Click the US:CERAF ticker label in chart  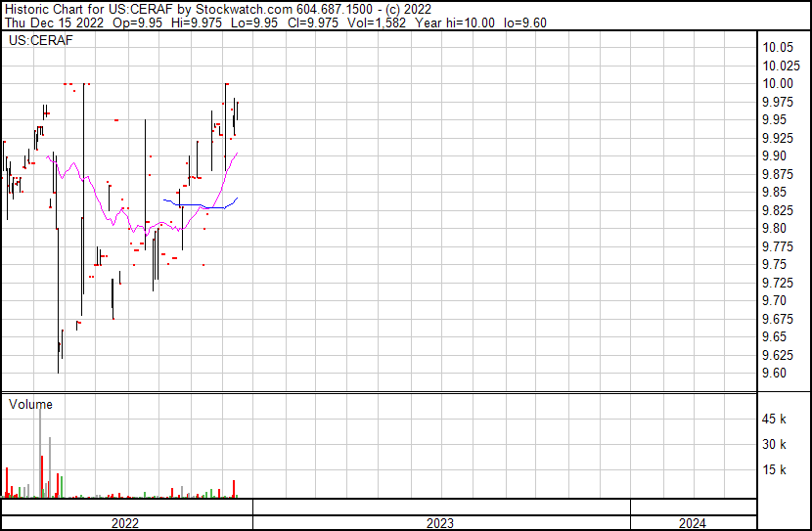pos(37,42)
